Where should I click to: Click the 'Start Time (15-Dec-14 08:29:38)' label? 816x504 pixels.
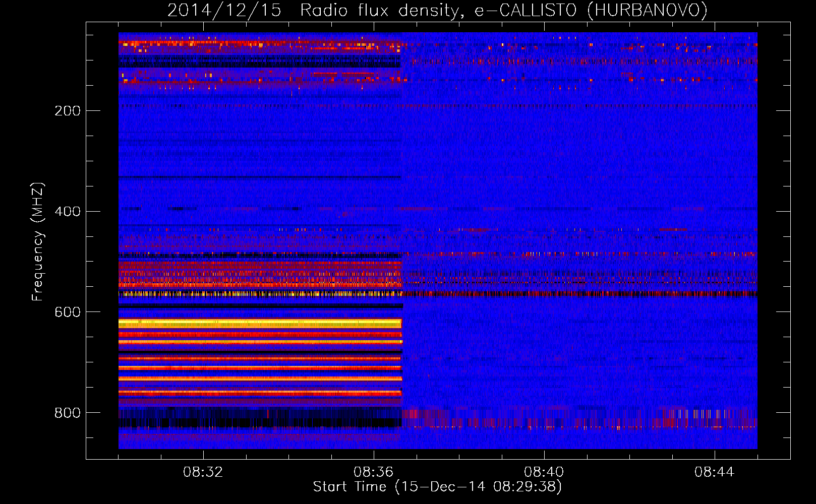point(437,487)
